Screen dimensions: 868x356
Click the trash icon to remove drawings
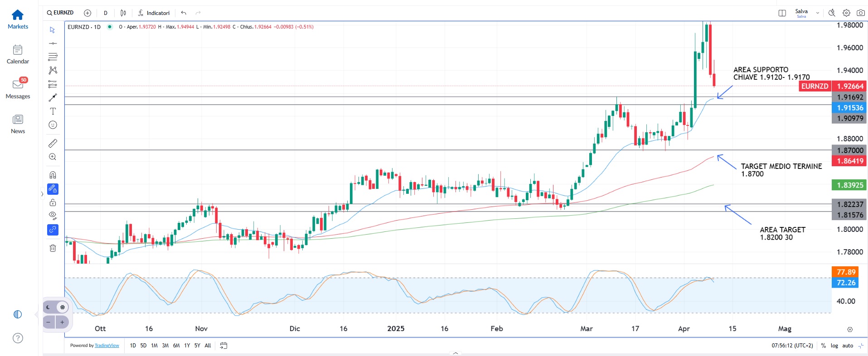point(53,248)
